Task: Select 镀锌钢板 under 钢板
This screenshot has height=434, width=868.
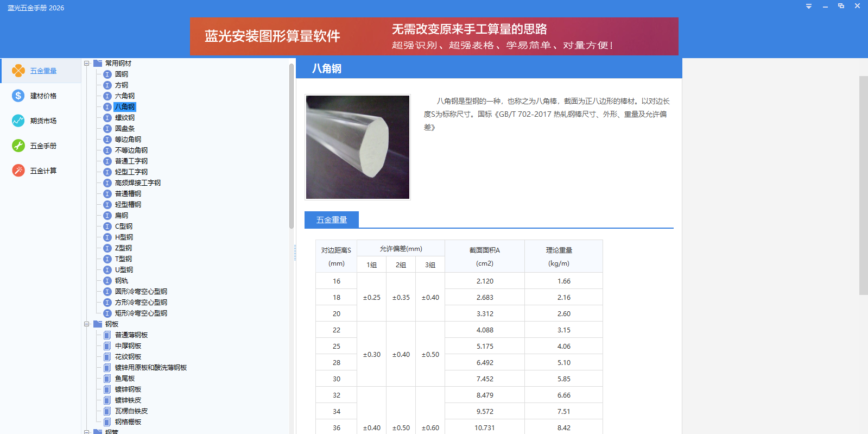Action: point(128,389)
